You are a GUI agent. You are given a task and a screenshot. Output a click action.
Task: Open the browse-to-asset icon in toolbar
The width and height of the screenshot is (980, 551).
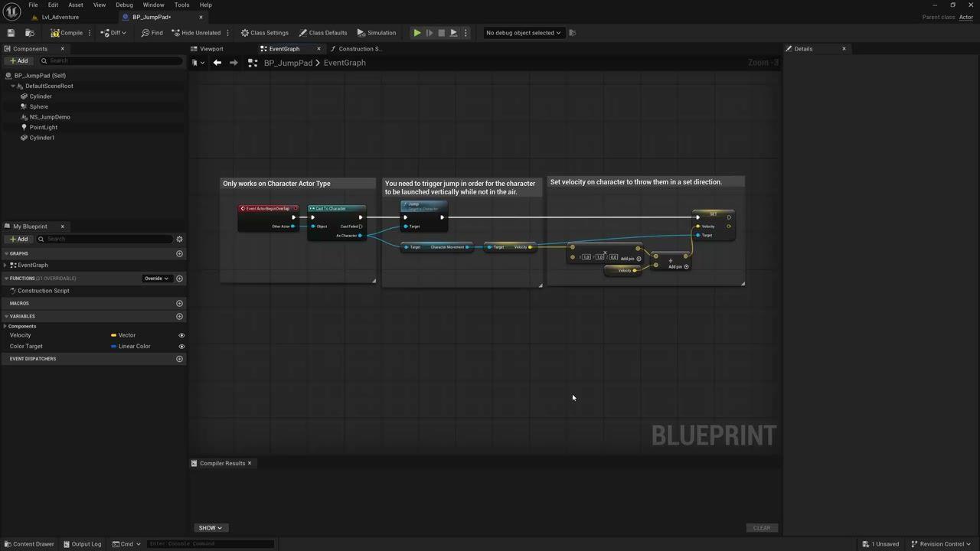click(x=30, y=33)
